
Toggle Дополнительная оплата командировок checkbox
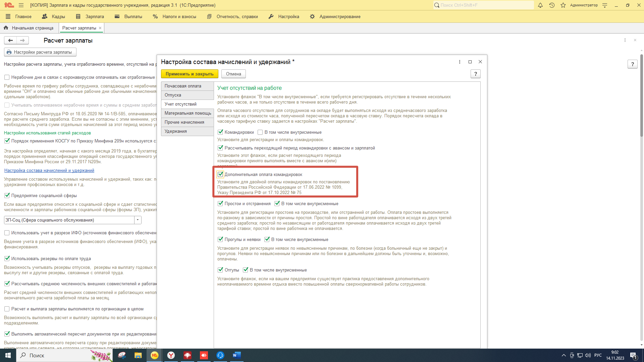[220, 174]
